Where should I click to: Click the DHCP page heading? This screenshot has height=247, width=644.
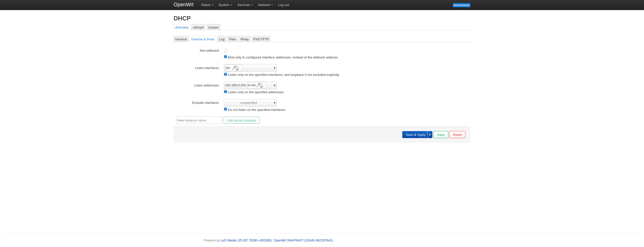[182, 18]
